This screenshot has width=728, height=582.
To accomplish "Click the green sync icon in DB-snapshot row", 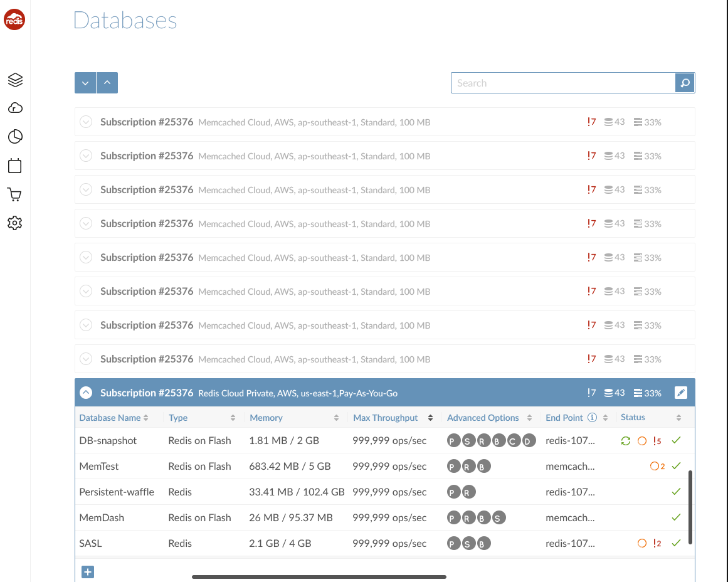I will click(626, 441).
